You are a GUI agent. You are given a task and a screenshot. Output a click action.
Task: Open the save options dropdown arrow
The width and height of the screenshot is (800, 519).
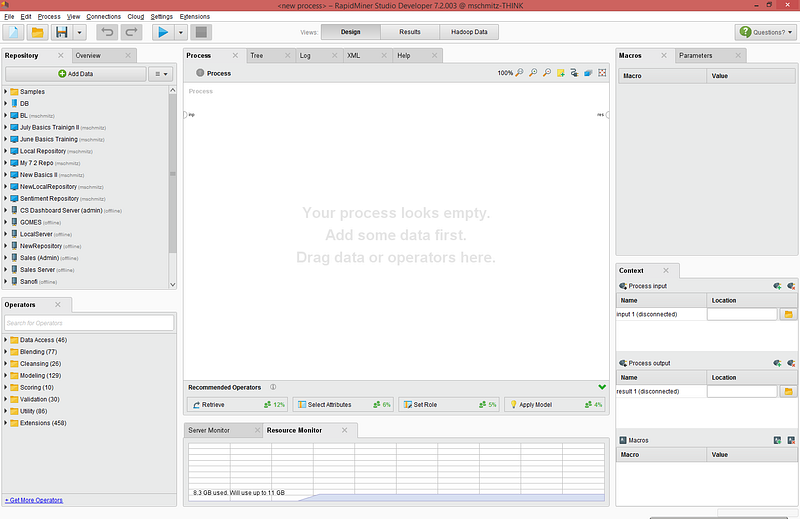[79, 32]
